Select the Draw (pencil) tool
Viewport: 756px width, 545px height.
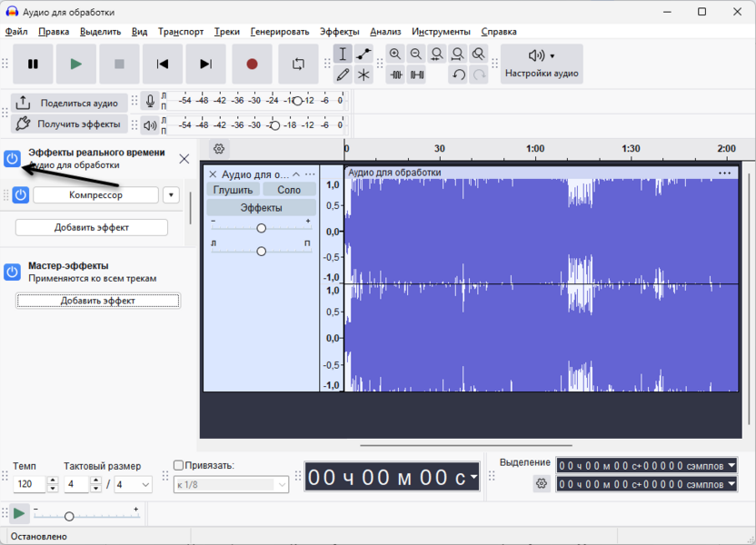tap(343, 74)
